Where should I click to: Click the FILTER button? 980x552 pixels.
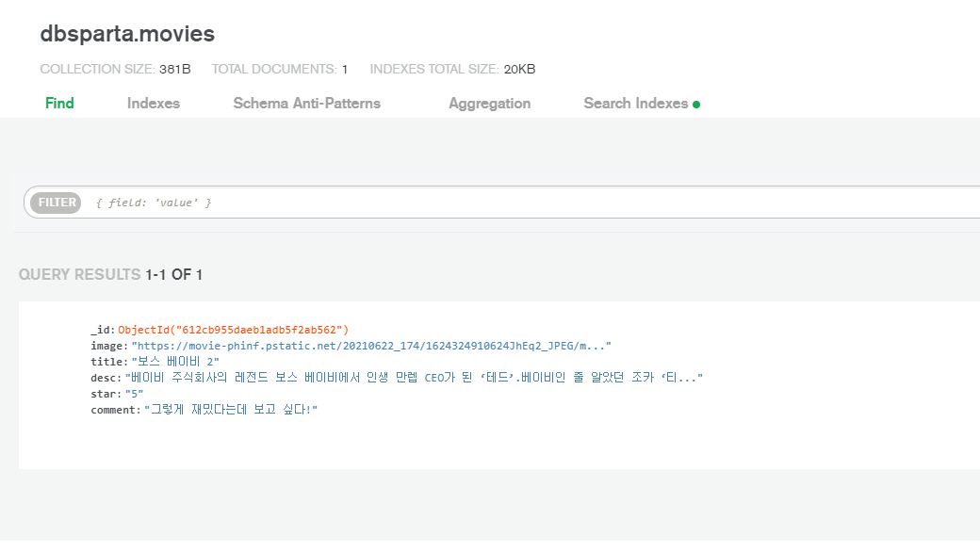57,203
